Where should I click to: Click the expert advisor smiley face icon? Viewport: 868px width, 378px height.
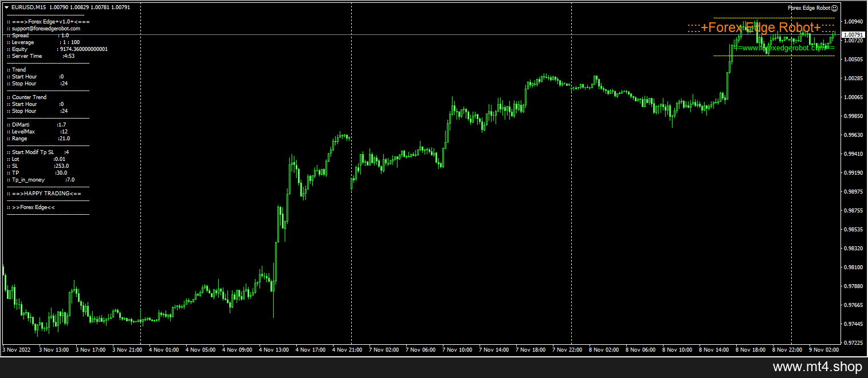(834, 8)
